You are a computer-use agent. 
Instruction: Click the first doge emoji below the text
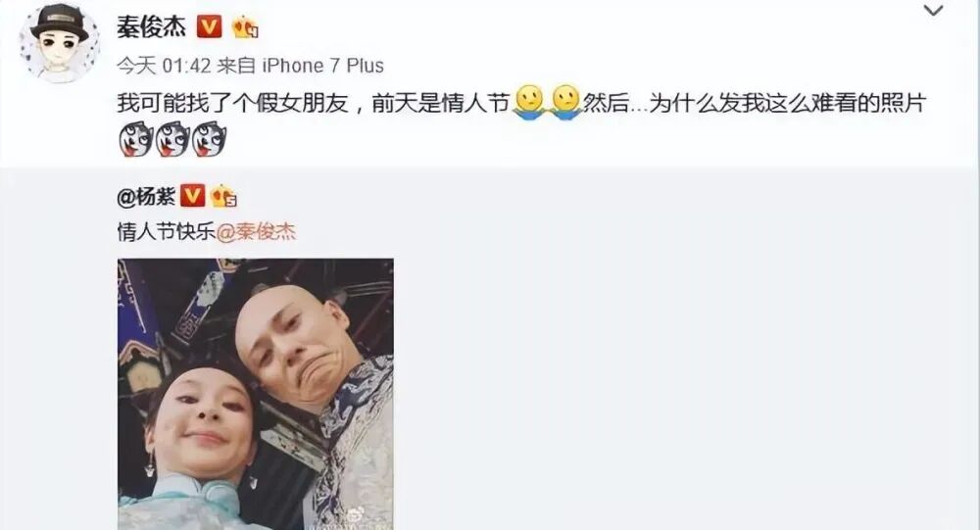point(135,139)
